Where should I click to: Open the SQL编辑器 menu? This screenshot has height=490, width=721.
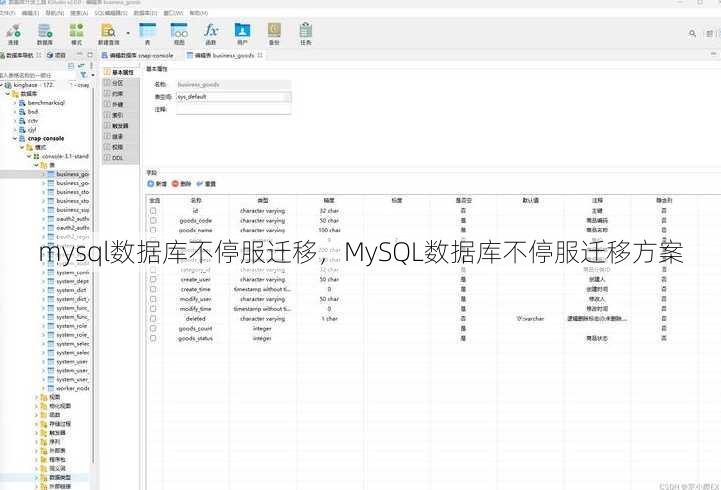[111, 13]
